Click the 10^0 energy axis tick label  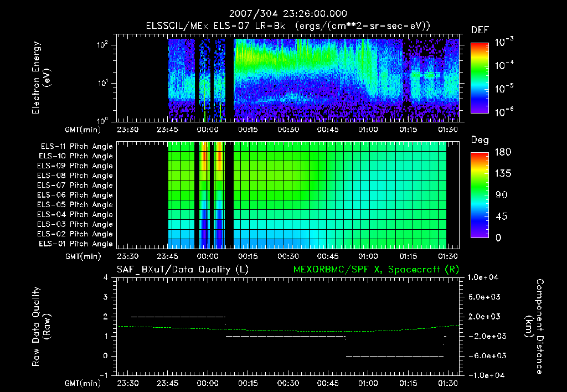(102, 120)
